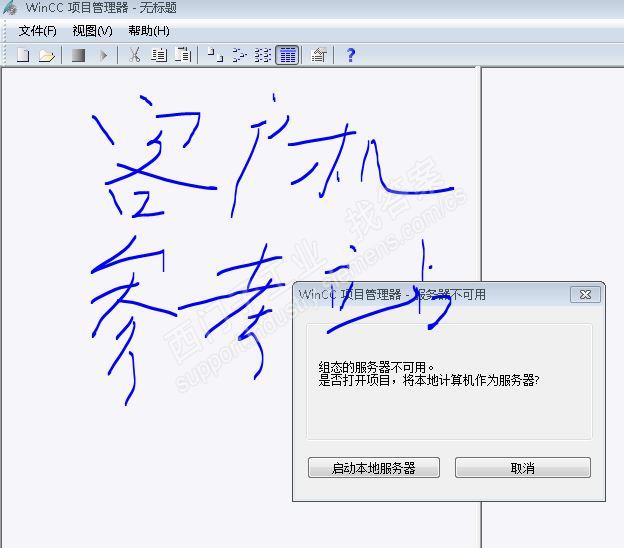Click the Activate (play) toolbar icon
The image size is (624, 548).
point(103,55)
